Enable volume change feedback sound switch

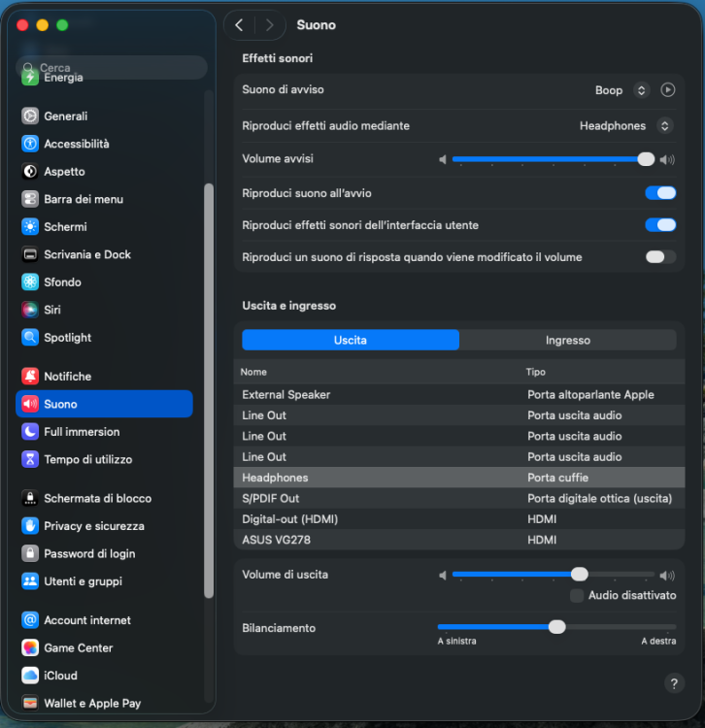[x=660, y=257]
